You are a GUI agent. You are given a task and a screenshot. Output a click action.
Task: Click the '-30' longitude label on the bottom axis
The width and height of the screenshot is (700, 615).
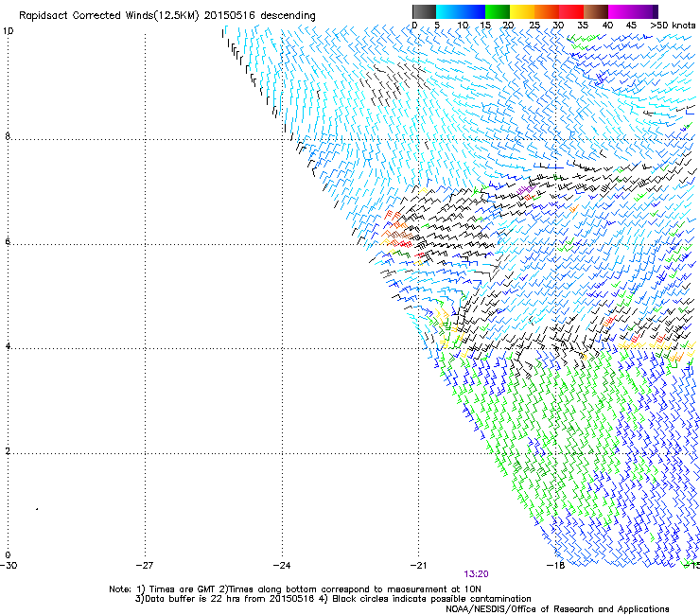click(9, 566)
